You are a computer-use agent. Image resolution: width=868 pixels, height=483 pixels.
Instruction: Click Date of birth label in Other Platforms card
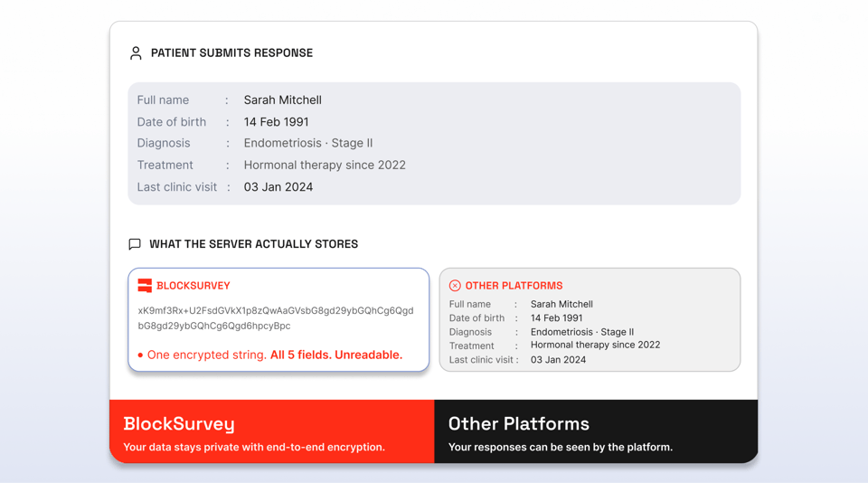pos(476,318)
